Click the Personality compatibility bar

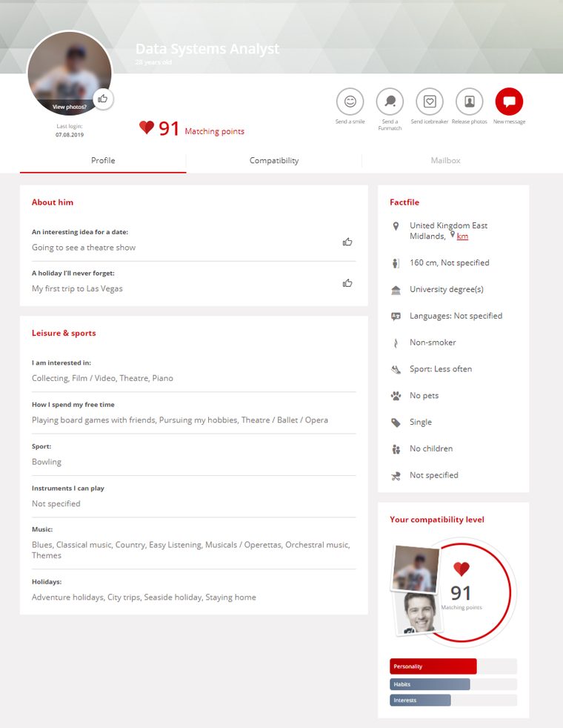click(x=433, y=666)
